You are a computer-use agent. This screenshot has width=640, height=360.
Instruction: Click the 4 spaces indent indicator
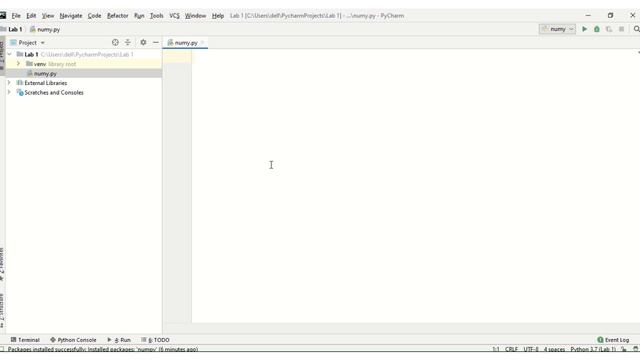click(x=554, y=349)
